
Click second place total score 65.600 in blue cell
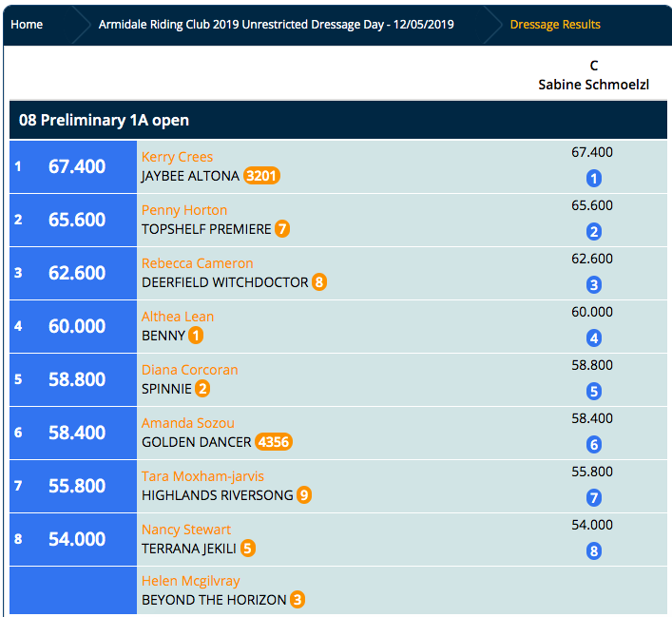click(77, 220)
